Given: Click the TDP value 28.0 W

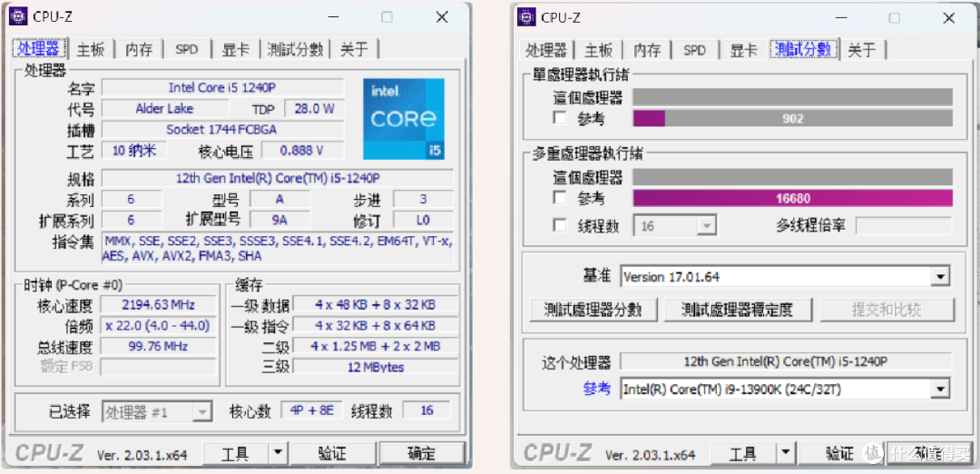Looking at the screenshot, I should 314,108.
